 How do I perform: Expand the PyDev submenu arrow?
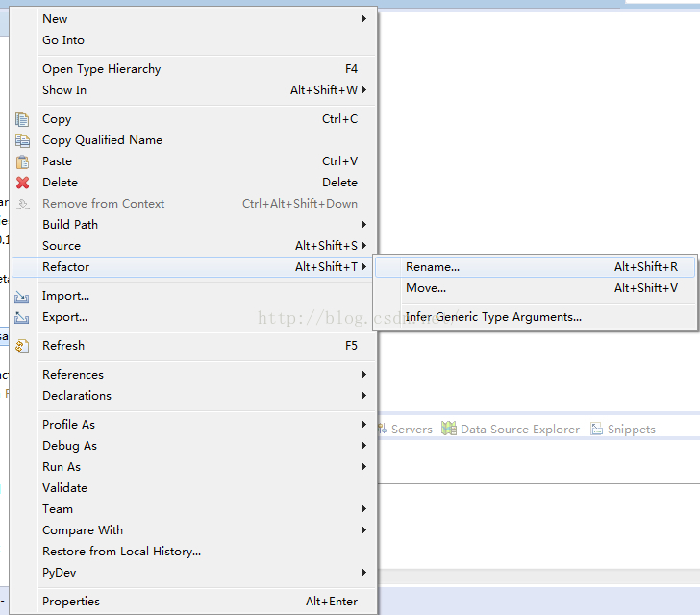tap(364, 572)
